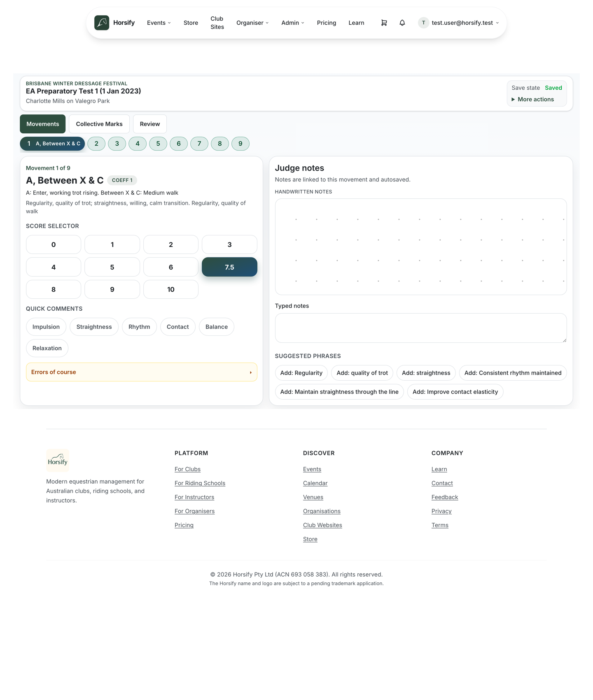Jump to movement 9 circle

point(240,144)
